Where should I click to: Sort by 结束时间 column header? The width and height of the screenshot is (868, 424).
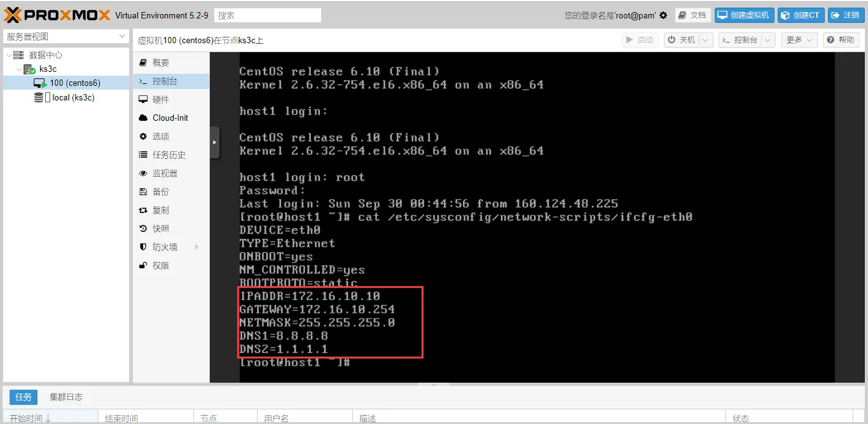(x=146, y=418)
